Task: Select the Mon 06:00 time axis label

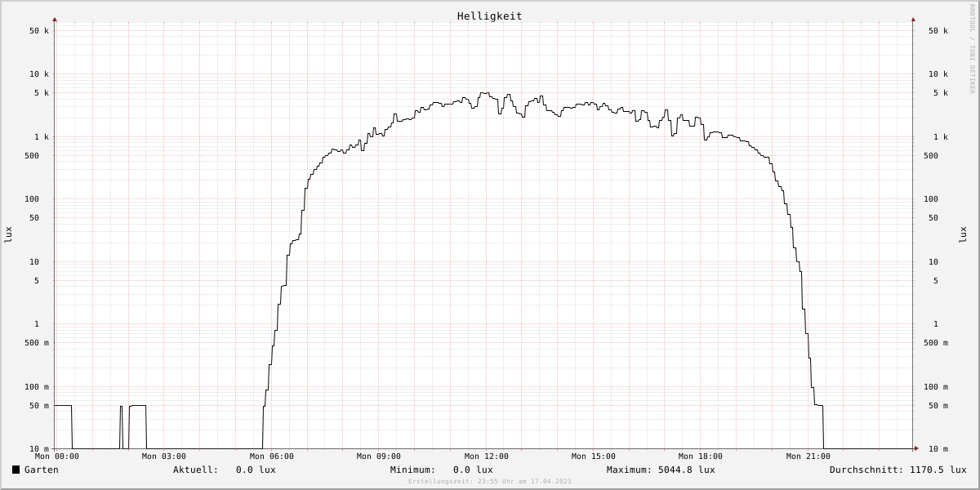Action: pos(272,457)
